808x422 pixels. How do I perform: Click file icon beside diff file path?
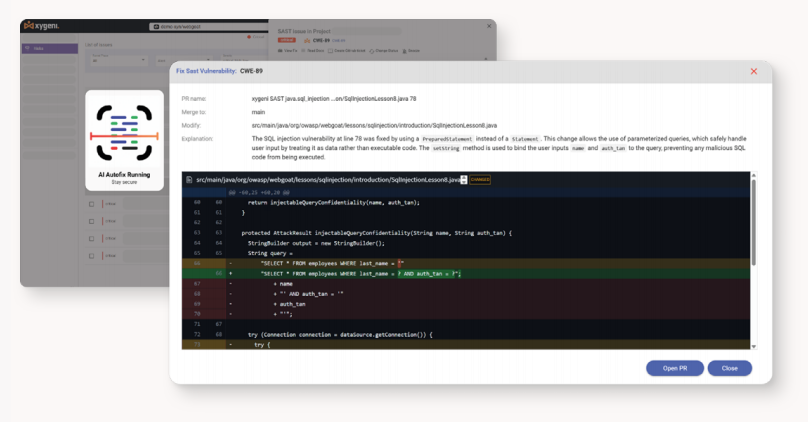pyautogui.click(x=189, y=180)
